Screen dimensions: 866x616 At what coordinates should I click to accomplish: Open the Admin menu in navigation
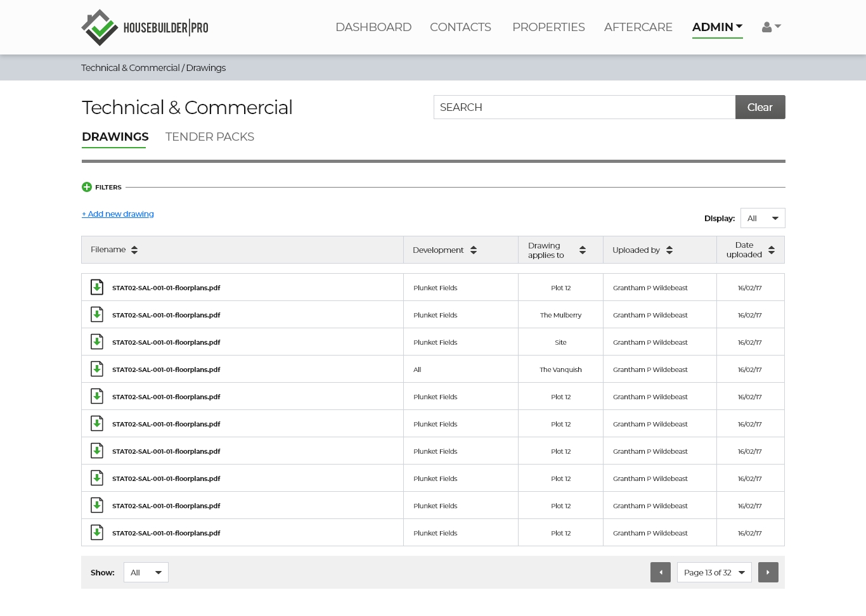click(x=717, y=27)
